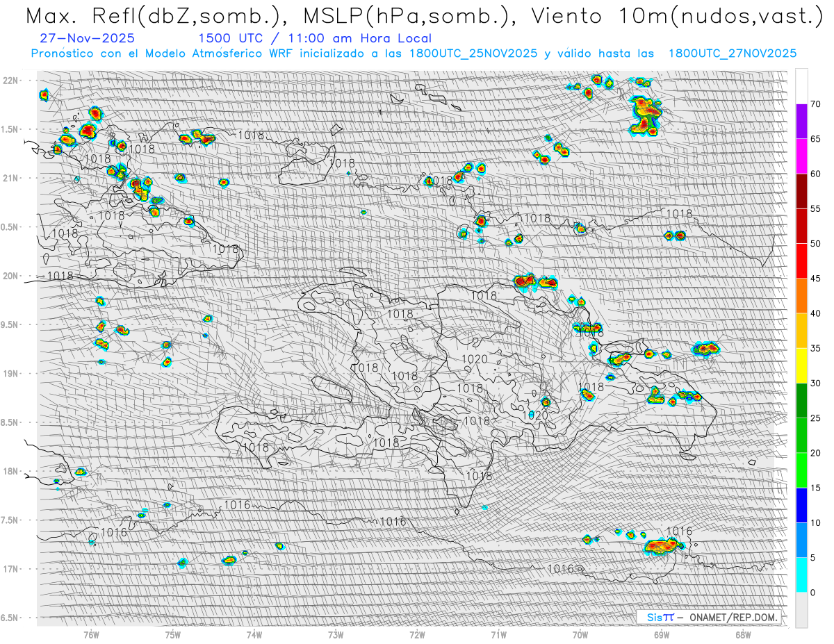Click the 1016 label above the southeastern storm cell

pos(679,531)
